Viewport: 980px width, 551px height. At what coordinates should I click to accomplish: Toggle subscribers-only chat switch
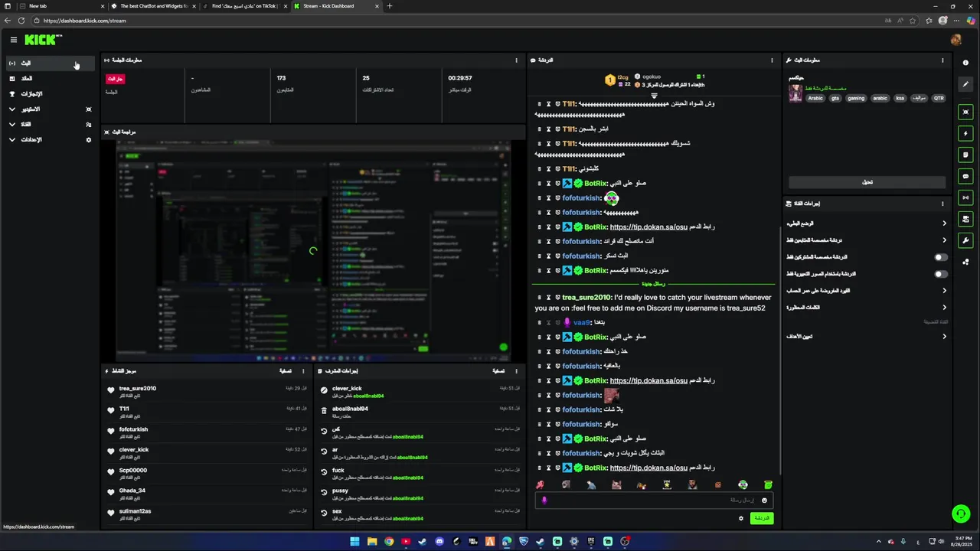tap(941, 257)
